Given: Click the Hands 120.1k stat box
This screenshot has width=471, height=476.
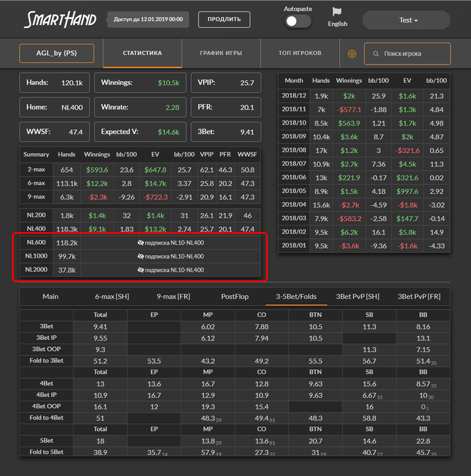Looking at the screenshot, I should coord(54,82).
